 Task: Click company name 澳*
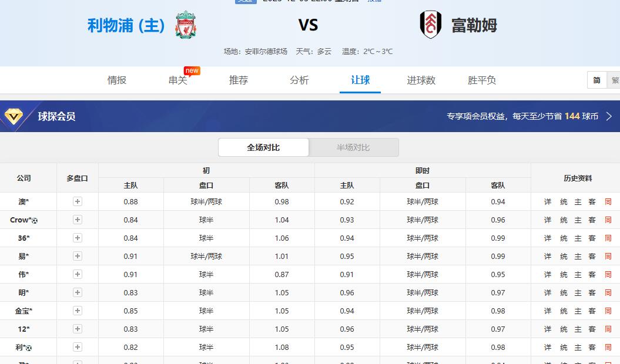point(24,202)
